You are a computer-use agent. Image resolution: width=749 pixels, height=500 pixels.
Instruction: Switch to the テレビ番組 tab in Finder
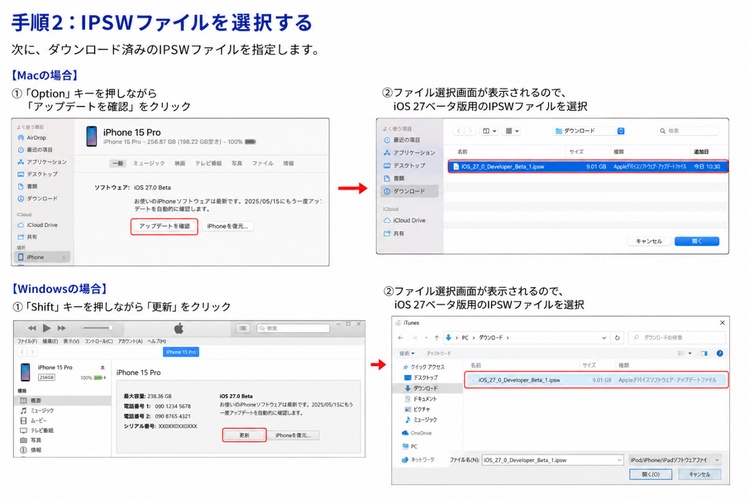(x=208, y=163)
